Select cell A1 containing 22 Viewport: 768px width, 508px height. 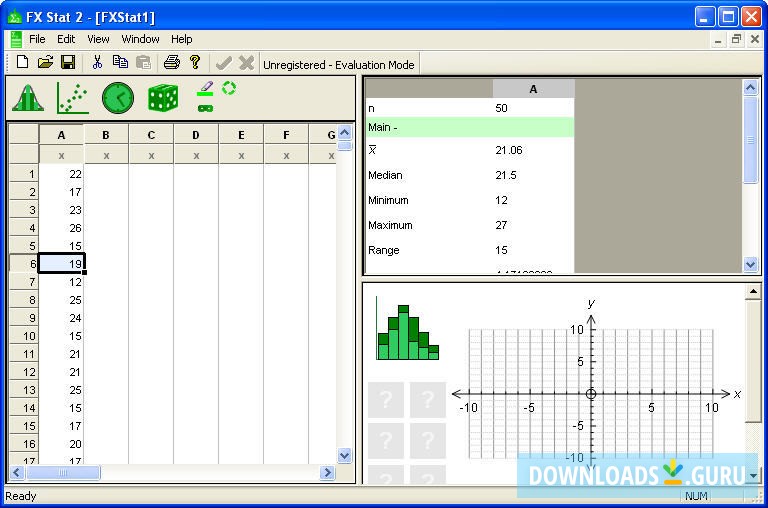pos(61,174)
